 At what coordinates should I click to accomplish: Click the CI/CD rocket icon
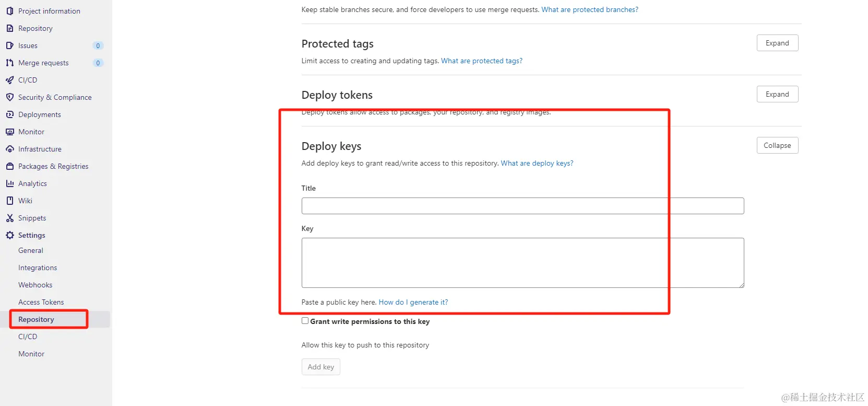click(9, 80)
